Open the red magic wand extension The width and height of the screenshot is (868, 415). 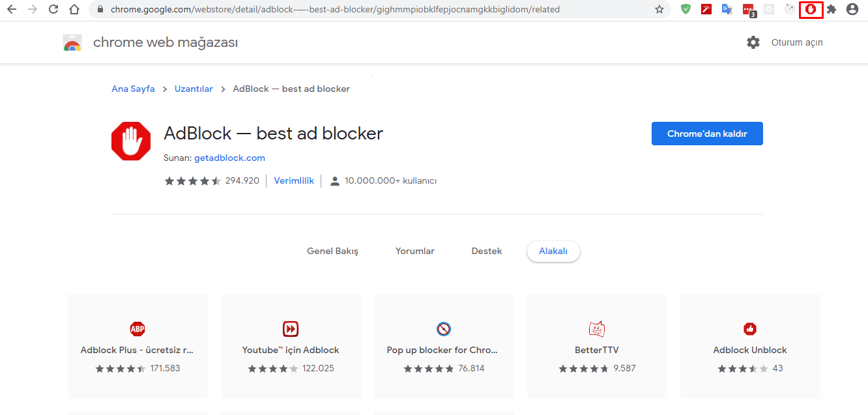point(706,10)
